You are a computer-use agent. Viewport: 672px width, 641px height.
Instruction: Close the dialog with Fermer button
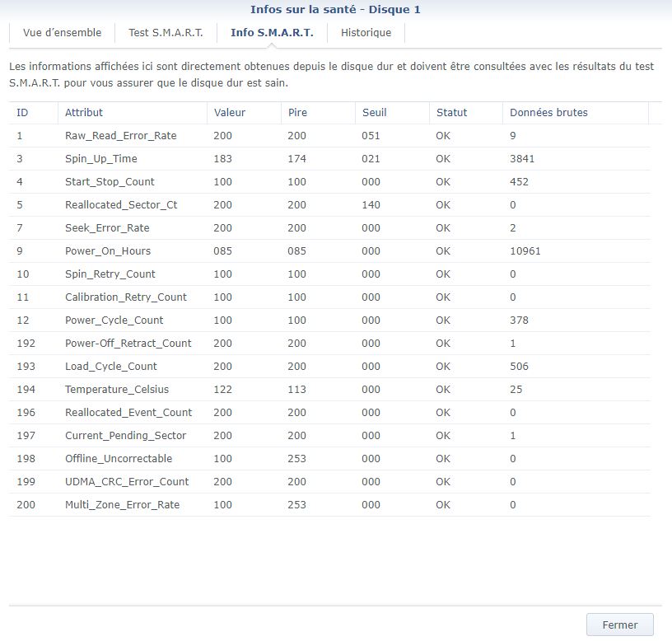(x=620, y=625)
